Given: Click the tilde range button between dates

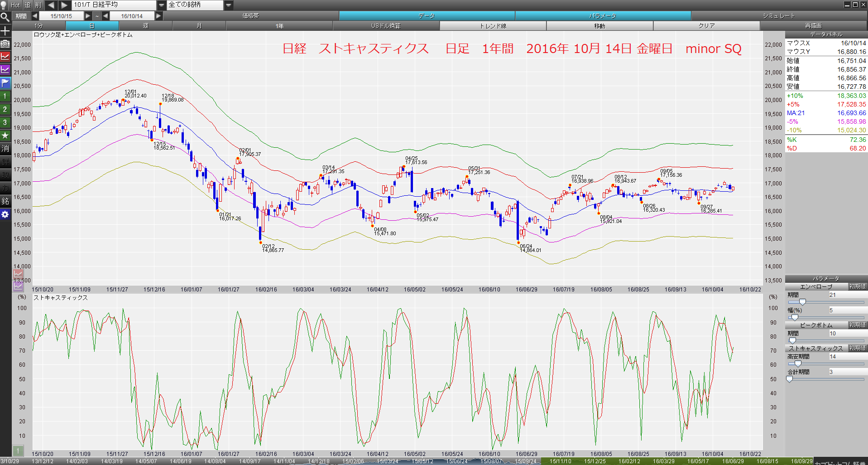Looking at the screenshot, I should coord(97,16).
